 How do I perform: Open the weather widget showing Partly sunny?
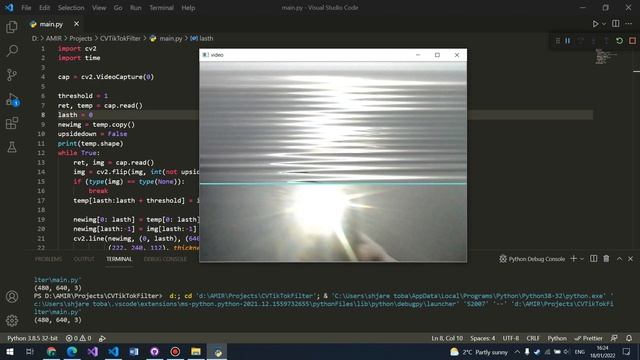coord(478,352)
